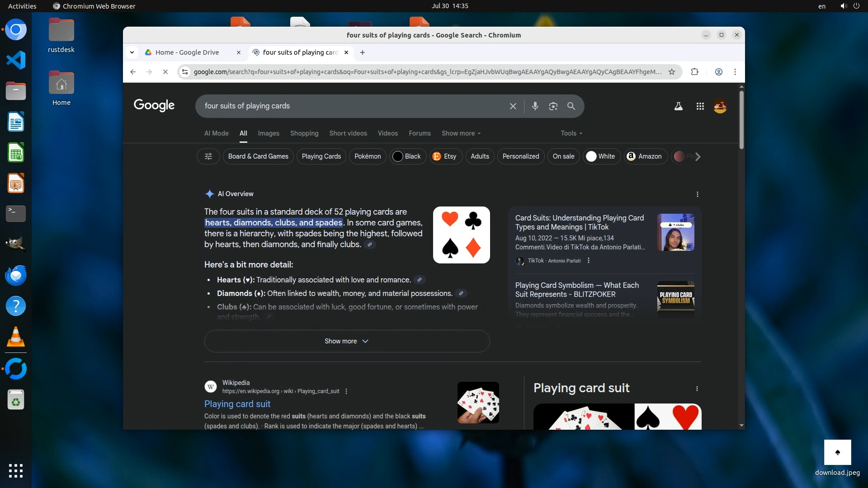This screenshot has height=488, width=868.
Task: Open the filter settings chip with the sliders icon
Action: pyautogui.click(x=208, y=156)
